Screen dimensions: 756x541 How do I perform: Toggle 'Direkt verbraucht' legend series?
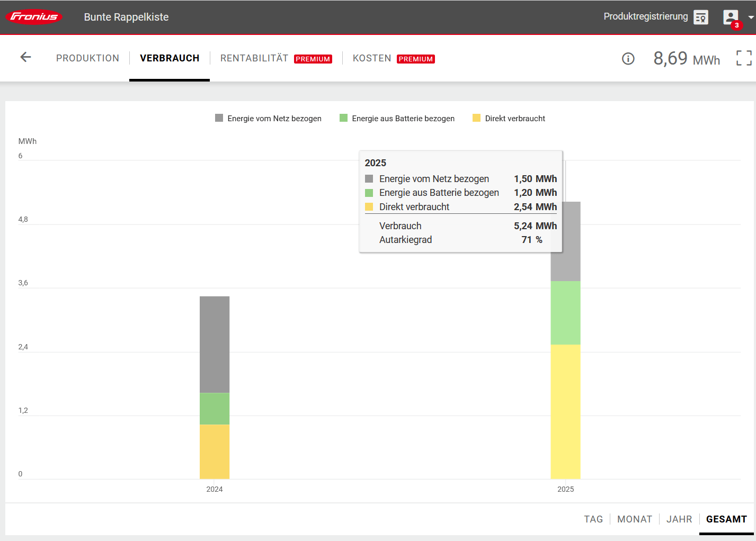click(x=509, y=119)
